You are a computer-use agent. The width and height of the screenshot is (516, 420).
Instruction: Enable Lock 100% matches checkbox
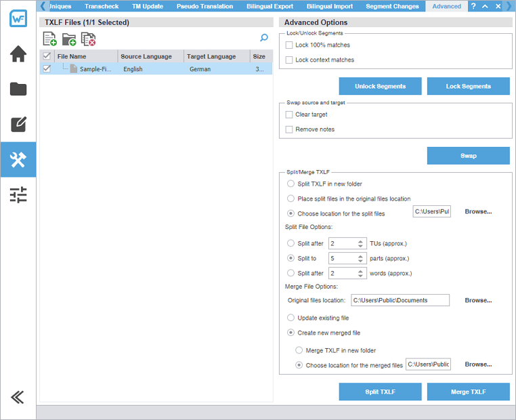(x=289, y=45)
